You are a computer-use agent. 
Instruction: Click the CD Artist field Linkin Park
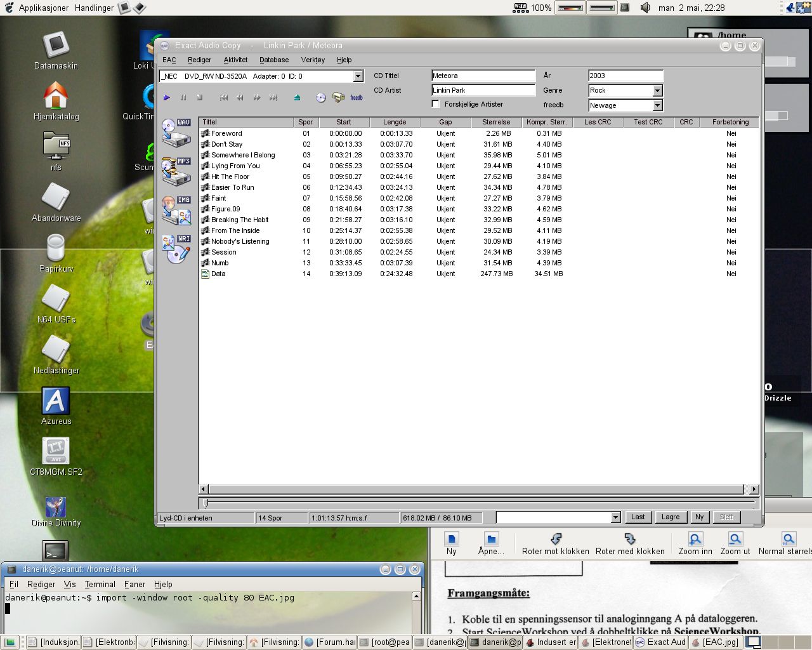(x=483, y=90)
